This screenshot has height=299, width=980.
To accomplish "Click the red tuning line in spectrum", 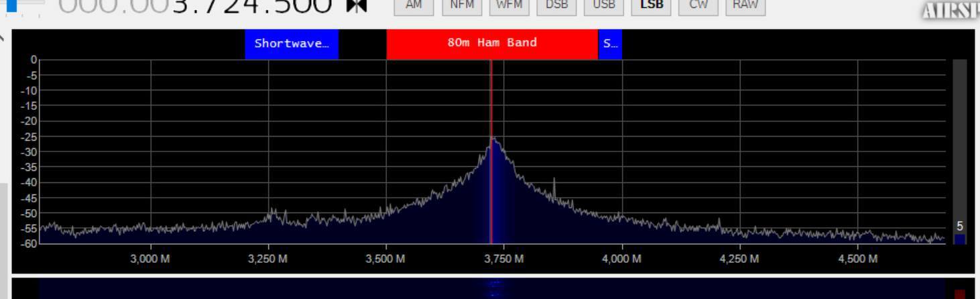I will 491,152.
